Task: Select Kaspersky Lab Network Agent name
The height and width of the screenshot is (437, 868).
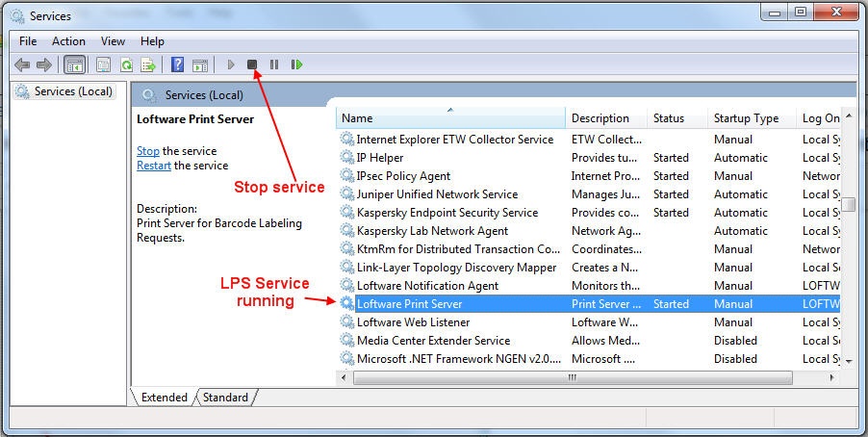Action: [432, 230]
